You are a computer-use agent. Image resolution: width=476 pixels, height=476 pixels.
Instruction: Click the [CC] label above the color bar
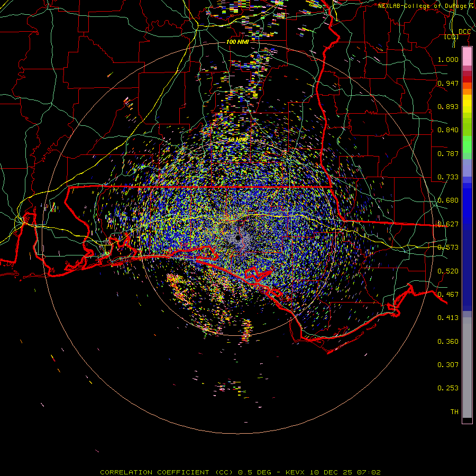451,36
